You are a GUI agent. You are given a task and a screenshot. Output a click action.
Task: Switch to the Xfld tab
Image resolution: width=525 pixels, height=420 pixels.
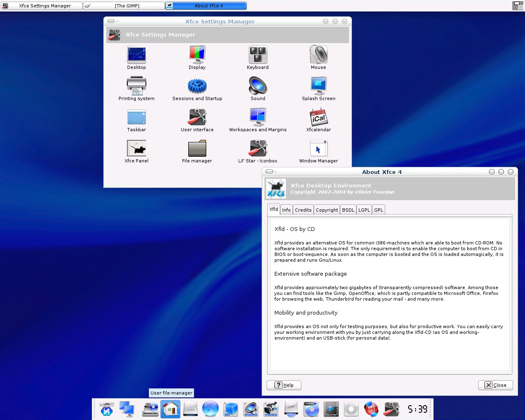[x=274, y=209]
